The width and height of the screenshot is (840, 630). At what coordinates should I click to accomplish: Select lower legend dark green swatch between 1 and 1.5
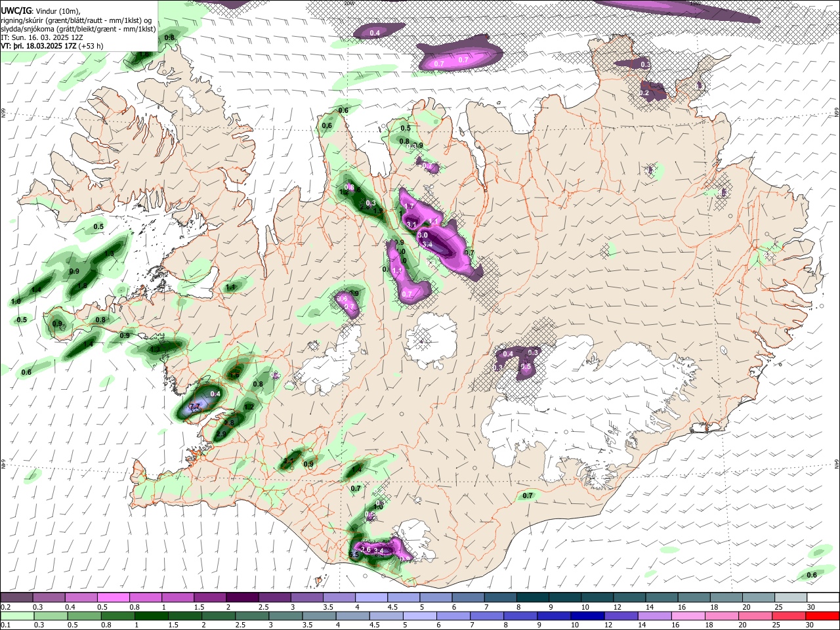[152, 616]
